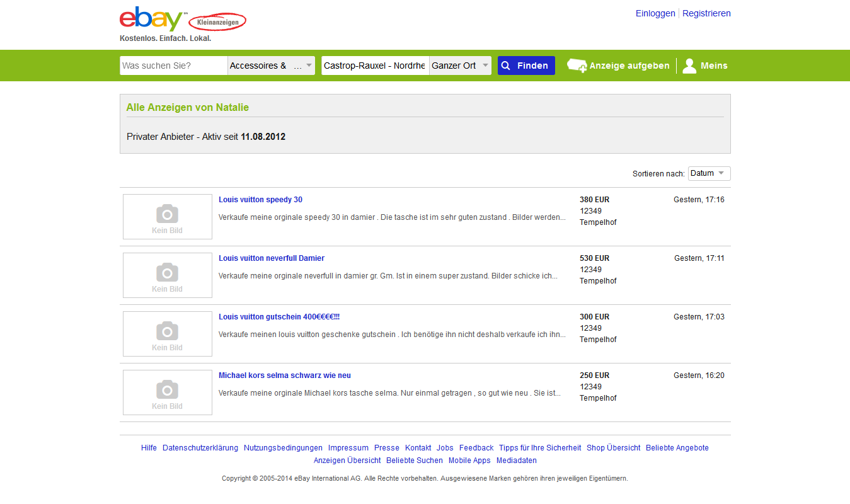Click the Castrop-Rauxel location field

tap(376, 66)
